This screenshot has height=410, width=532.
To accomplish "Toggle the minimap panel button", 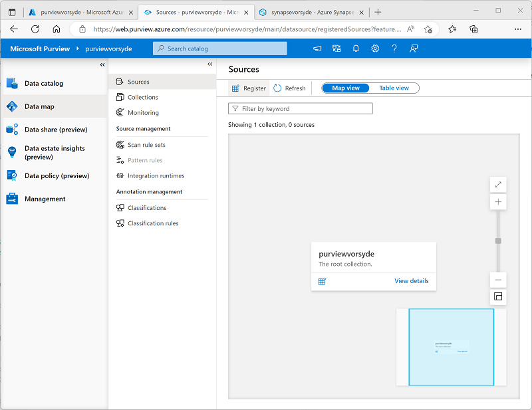I will [498, 297].
